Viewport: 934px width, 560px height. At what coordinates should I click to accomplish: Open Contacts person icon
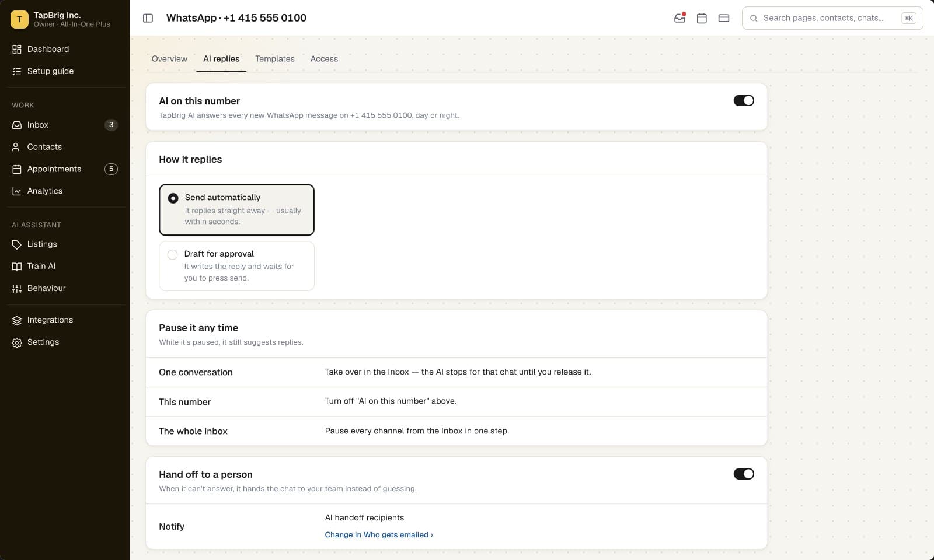pos(17,147)
